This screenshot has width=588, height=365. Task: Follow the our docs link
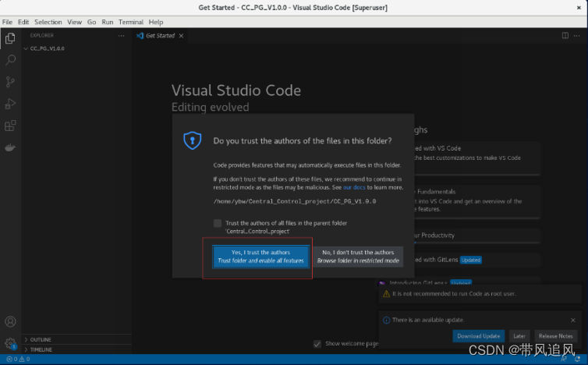pos(354,187)
